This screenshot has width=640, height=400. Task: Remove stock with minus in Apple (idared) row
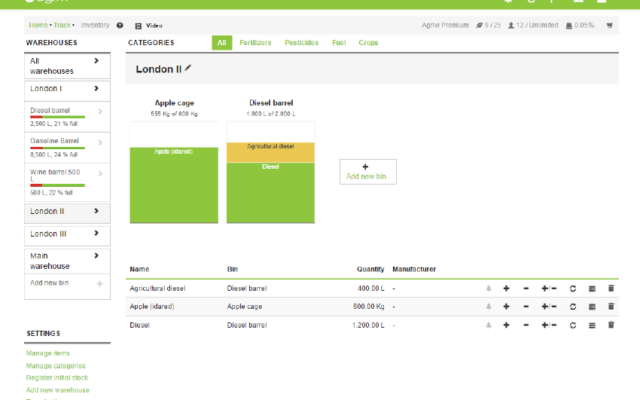[526, 307]
